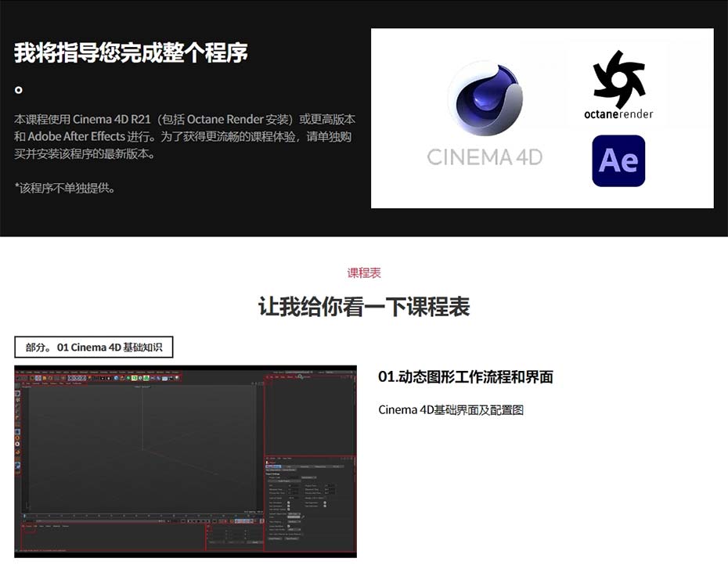Open the Cinema 4D interface screenshot thumbnail

186,461
